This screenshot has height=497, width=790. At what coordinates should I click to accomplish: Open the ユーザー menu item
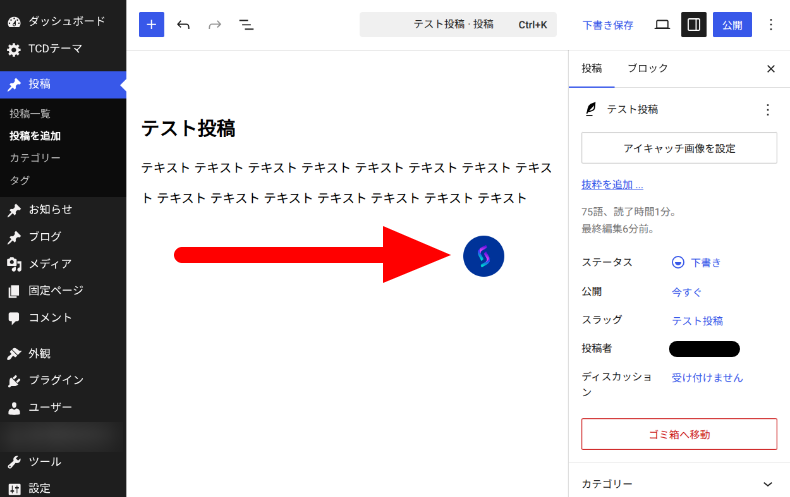(63, 407)
